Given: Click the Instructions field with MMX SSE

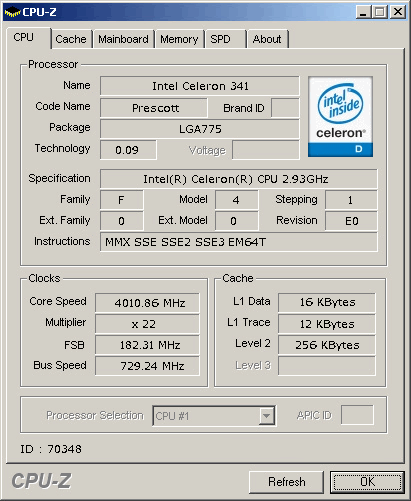Looking at the screenshot, I should click(x=239, y=242).
